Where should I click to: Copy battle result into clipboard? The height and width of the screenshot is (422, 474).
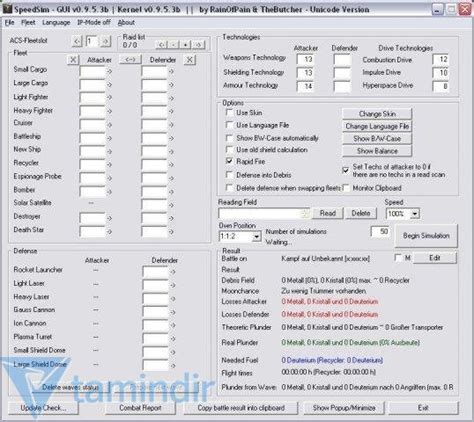coord(241,408)
